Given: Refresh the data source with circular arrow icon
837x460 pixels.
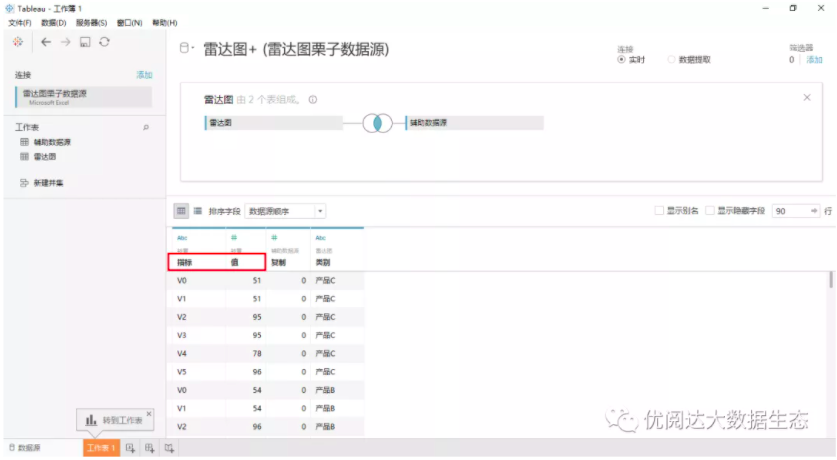Looking at the screenshot, I should click(x=105, y=42).
